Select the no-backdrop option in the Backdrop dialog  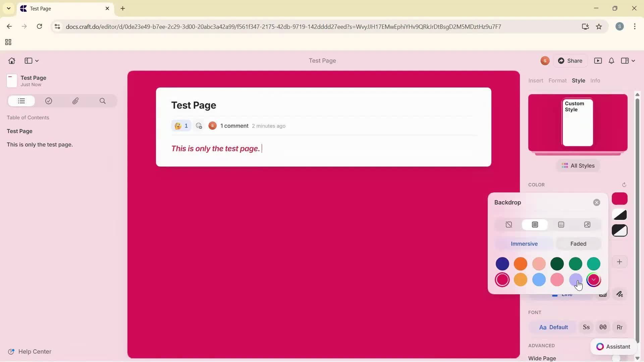(x=508, y=225)
